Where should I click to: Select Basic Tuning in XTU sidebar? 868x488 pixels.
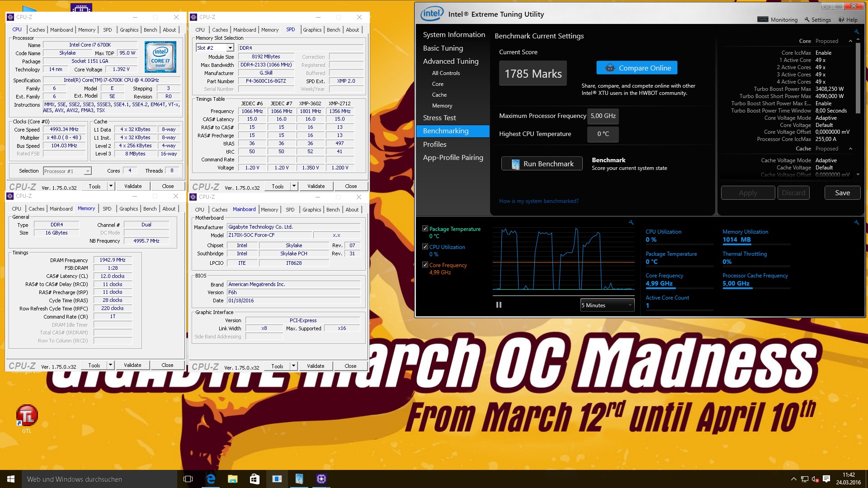click(x=443, y=48)
